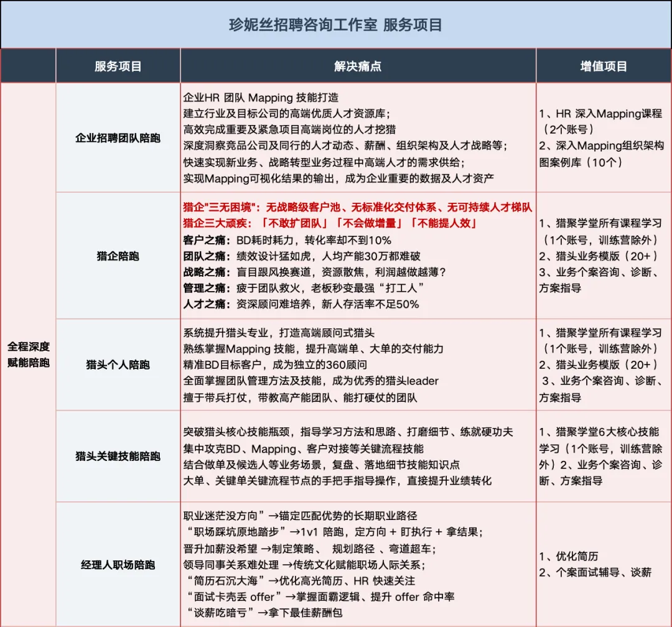Viewport: 672px width, 627px height.
Task: Click the text 1、猎聚学堂6大核心技能
Action: (599, 432)
